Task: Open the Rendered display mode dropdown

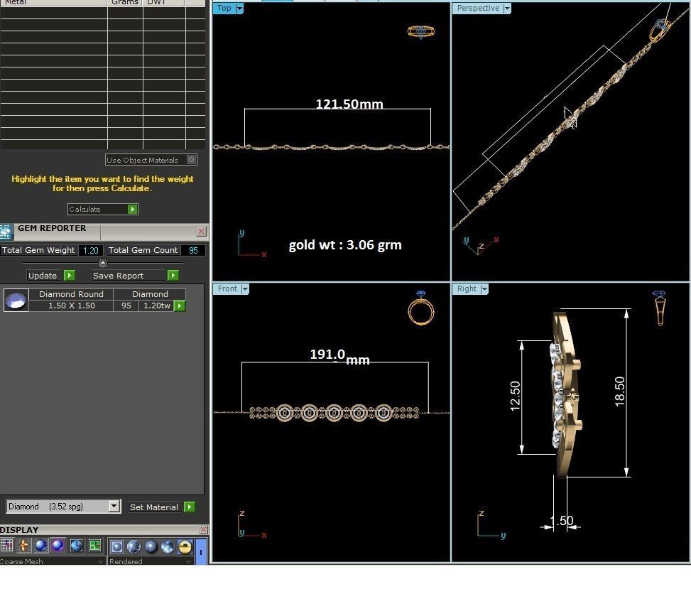Action: (151, 561)
